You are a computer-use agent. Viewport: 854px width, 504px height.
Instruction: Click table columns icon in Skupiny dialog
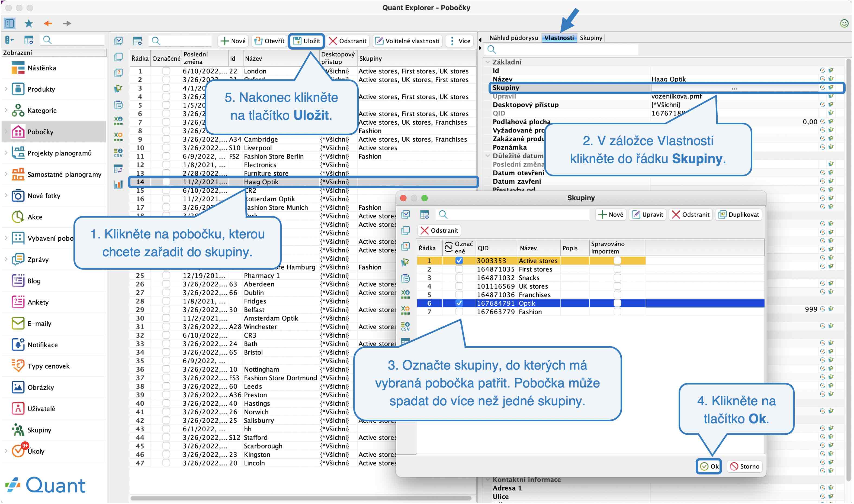point(425,215)
